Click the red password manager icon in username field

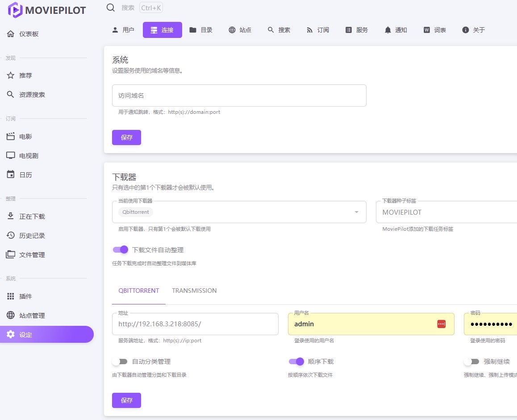[x=441, y=324]
